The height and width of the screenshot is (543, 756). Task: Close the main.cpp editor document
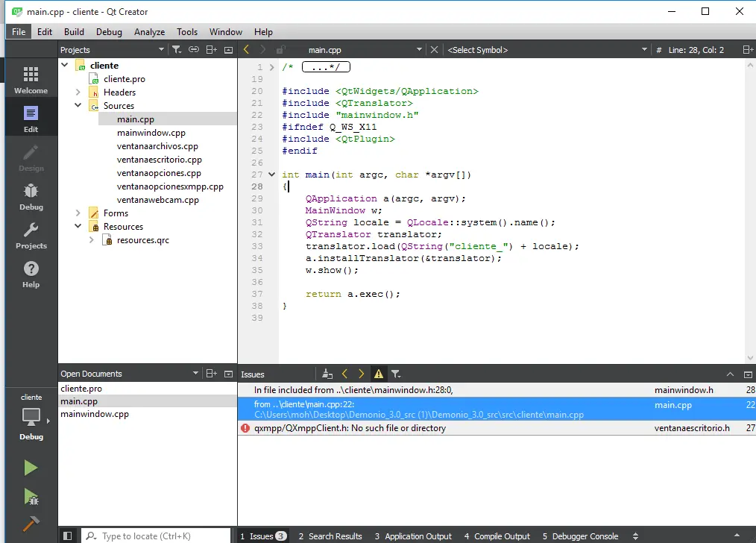pos(435,50)
